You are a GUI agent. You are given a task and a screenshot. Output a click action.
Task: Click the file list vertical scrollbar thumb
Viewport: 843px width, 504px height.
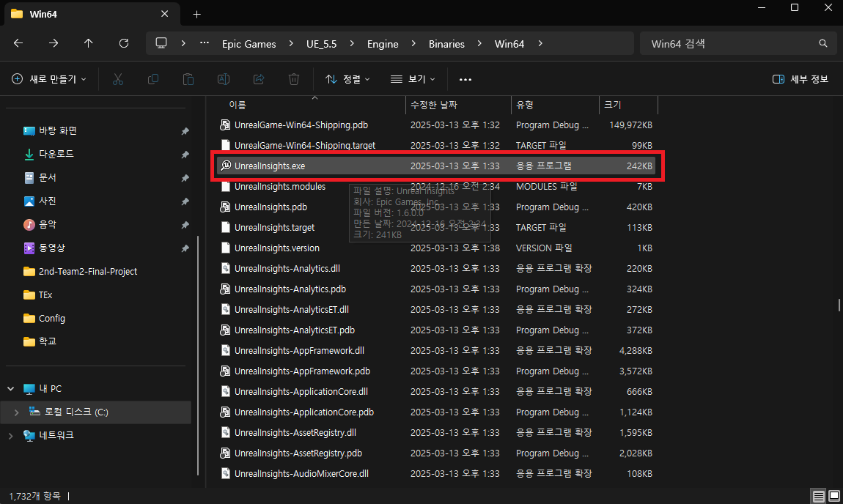click(x=839, y=305)
